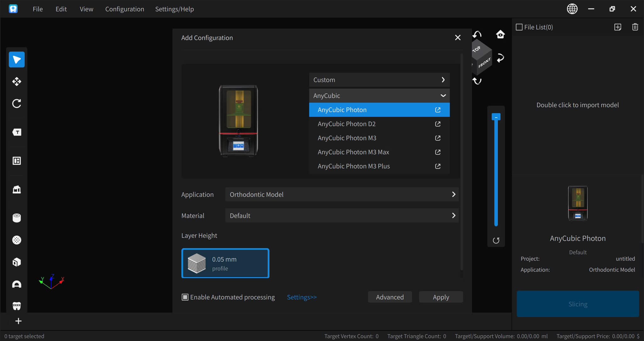Click the teeth icon in sidebar
The height and width of the screenshot is (341, 644).
pyautogui.click(x=17, y=305)
